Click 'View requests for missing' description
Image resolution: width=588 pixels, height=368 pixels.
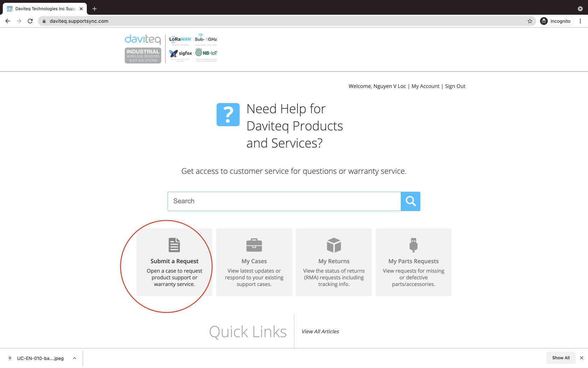414,278
